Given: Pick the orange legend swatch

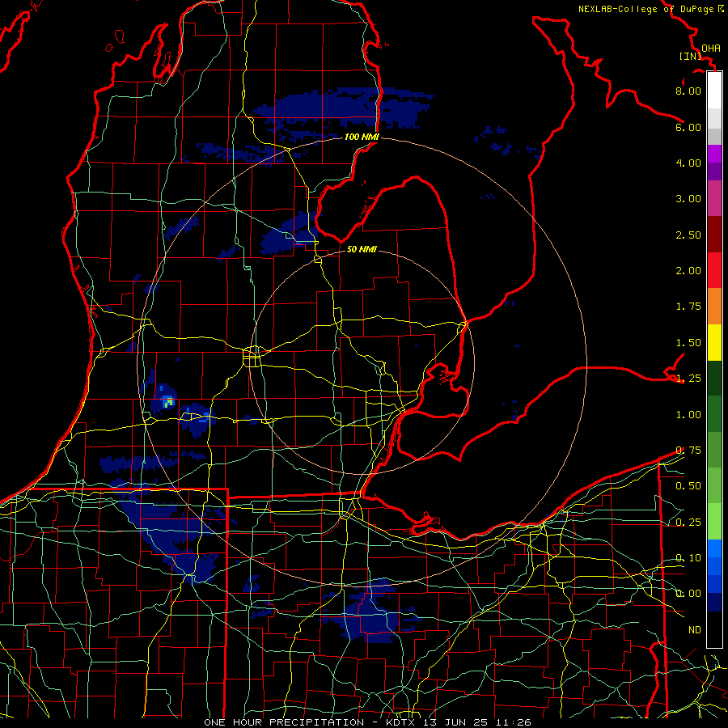Looking at the screenshot, I should tap(714, 307).
